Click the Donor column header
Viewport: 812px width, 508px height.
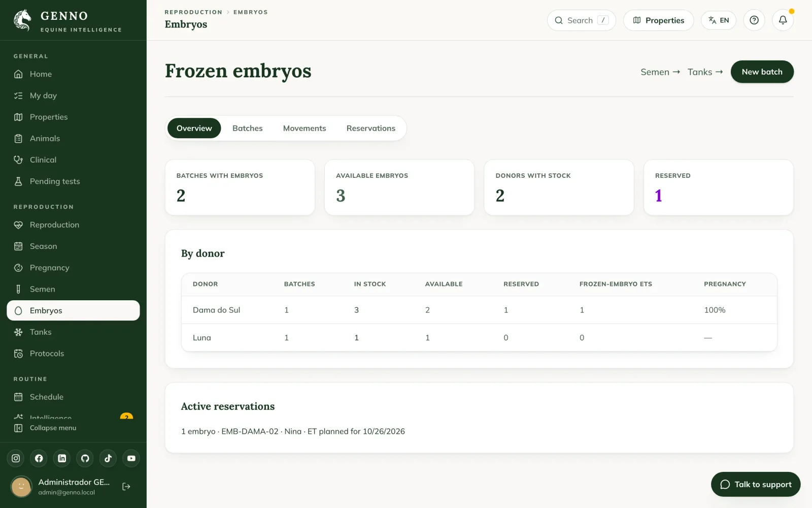click(206, 284)
